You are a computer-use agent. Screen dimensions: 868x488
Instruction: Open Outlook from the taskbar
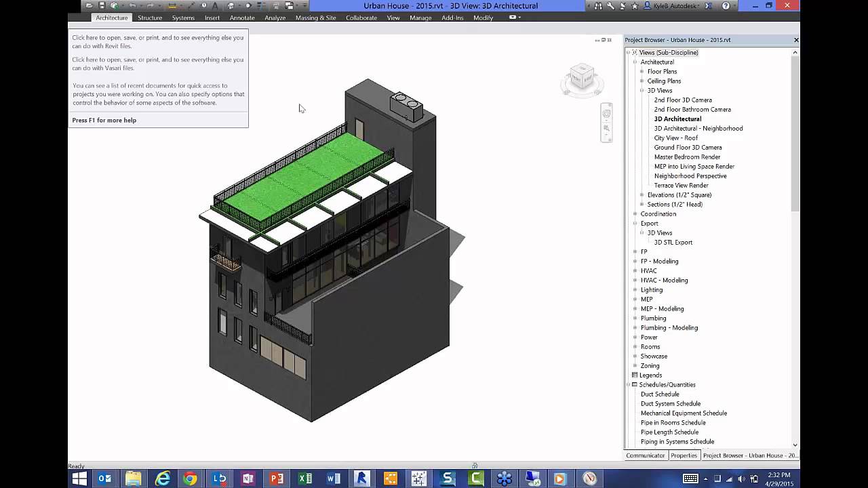click(x=105, y=479)
